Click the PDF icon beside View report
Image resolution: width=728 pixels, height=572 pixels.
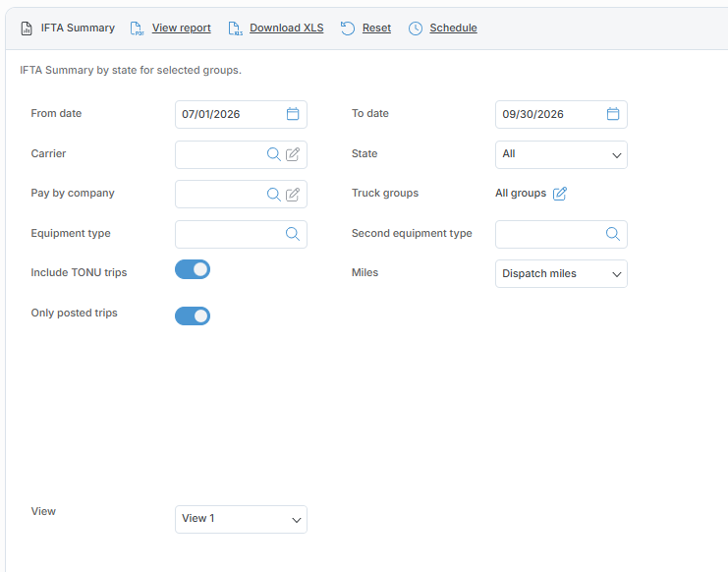click(137, 29)
